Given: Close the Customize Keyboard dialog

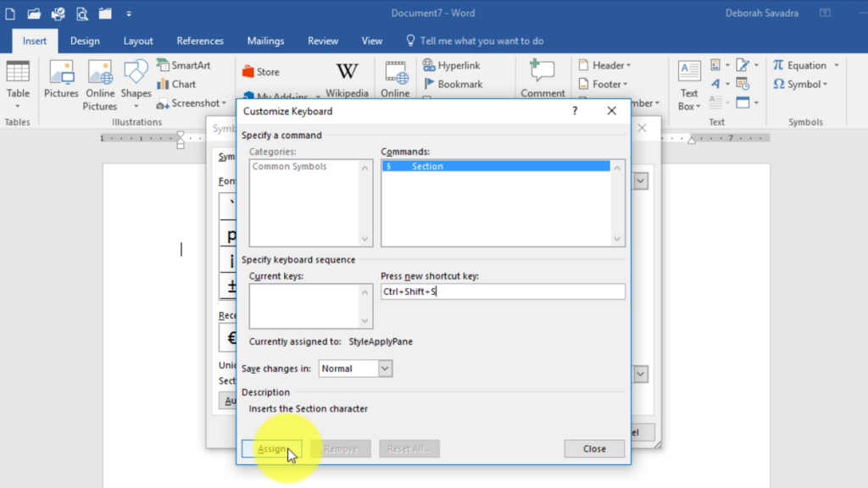Looking at the screenshot, I should click(x=612, y=110).
